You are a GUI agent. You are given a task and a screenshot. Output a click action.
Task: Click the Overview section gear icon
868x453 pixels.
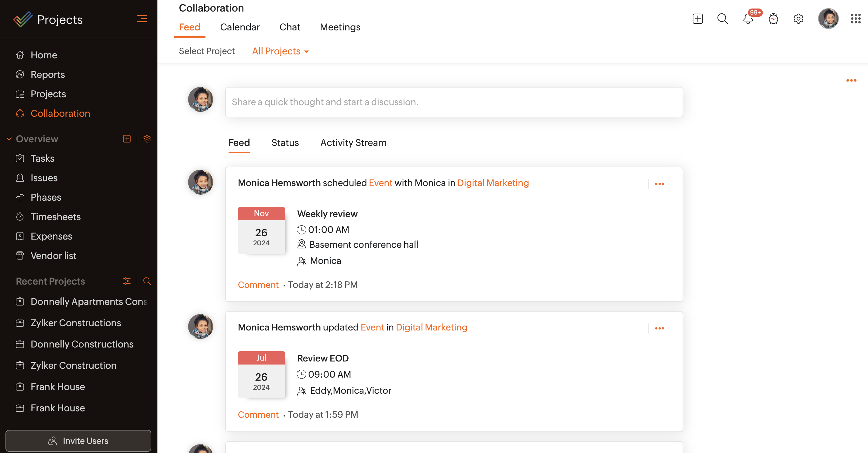[147, 139]
